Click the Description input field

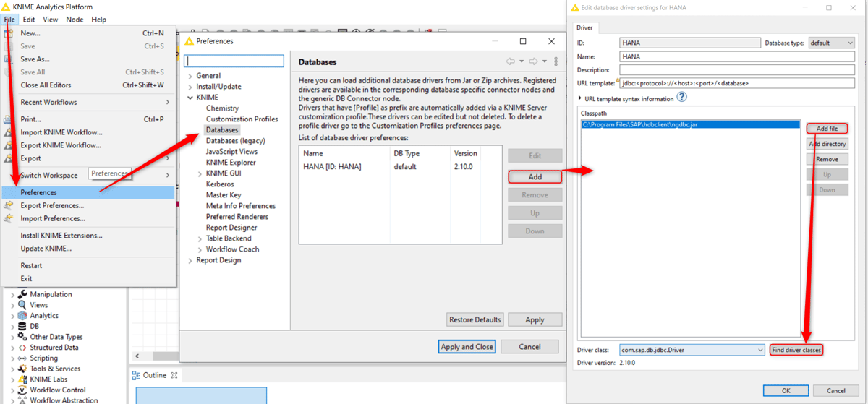pyautogui.click(x=738, y=69)
